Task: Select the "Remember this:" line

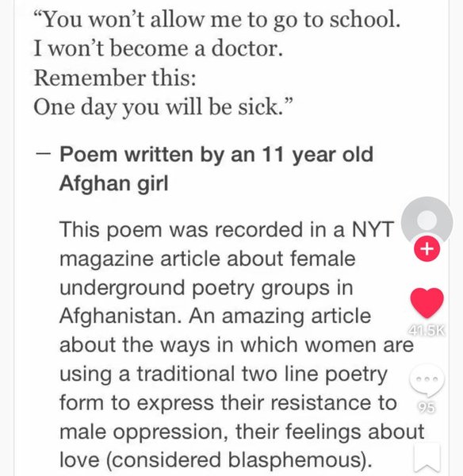Action: [x=115, y=78]
